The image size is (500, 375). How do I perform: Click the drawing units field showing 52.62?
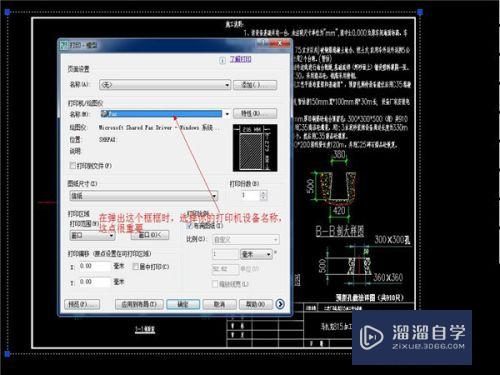[x=225, y=269]
